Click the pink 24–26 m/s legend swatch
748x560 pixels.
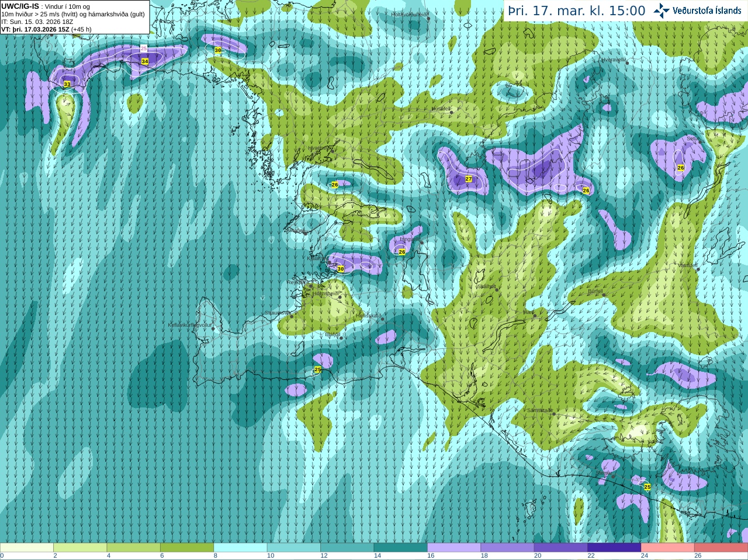(x=668, y=548)
